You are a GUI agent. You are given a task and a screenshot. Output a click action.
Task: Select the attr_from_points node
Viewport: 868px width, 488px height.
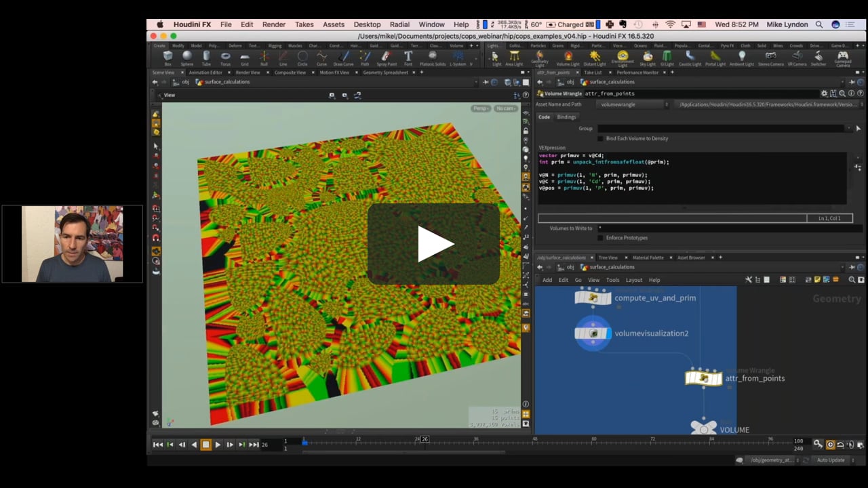(x=703, y=378)
